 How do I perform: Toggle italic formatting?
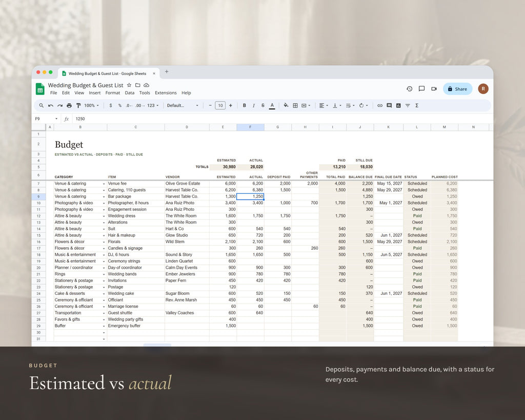coord(254,106)
